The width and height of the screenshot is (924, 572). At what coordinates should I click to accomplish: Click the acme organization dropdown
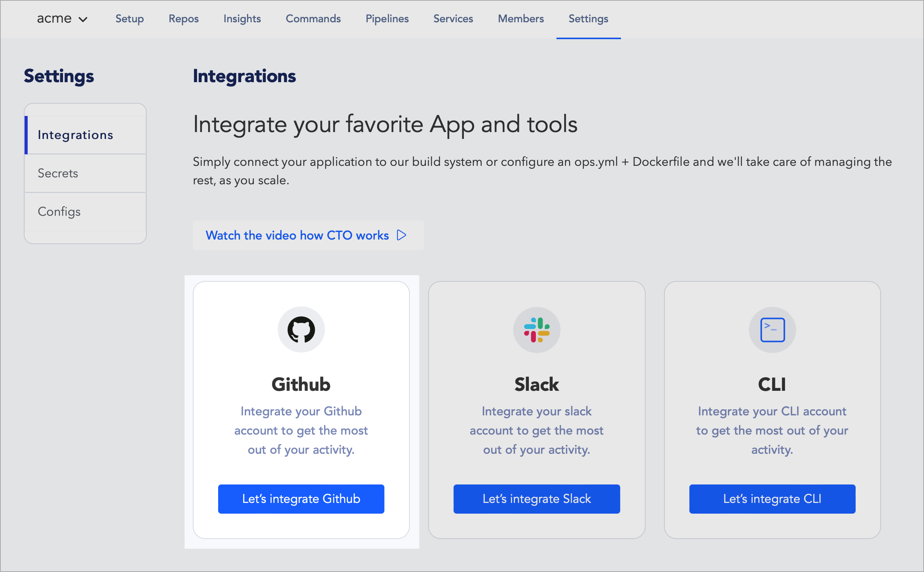(60, 18)
